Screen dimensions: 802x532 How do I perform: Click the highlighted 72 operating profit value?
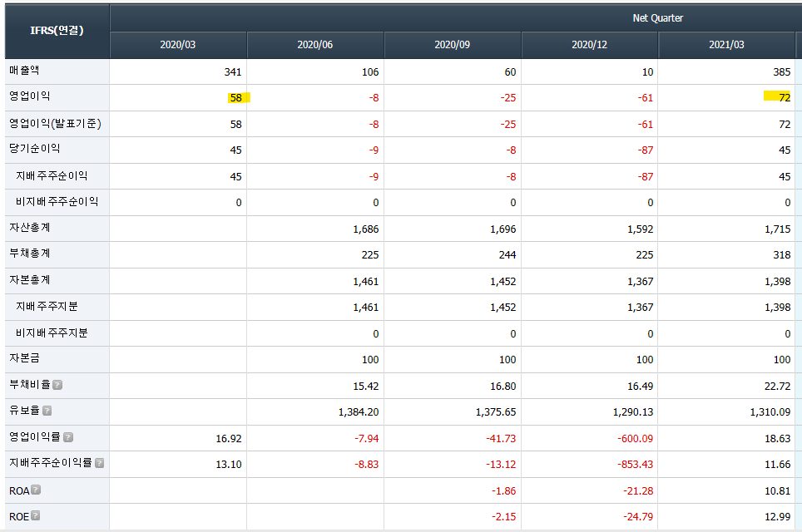(x=783, y=97)
